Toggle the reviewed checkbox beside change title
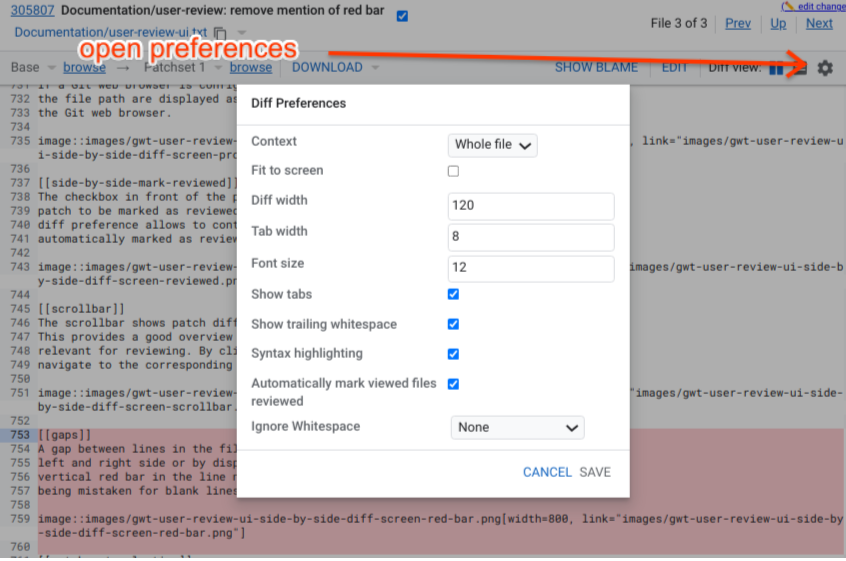This screenshot has width=846, height=561. click(402, 16)
